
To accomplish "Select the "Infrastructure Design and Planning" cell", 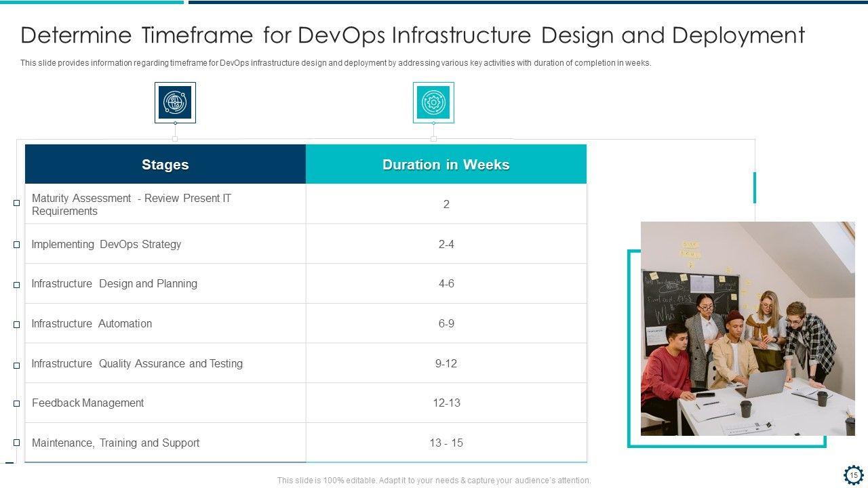I will point(165,283).
